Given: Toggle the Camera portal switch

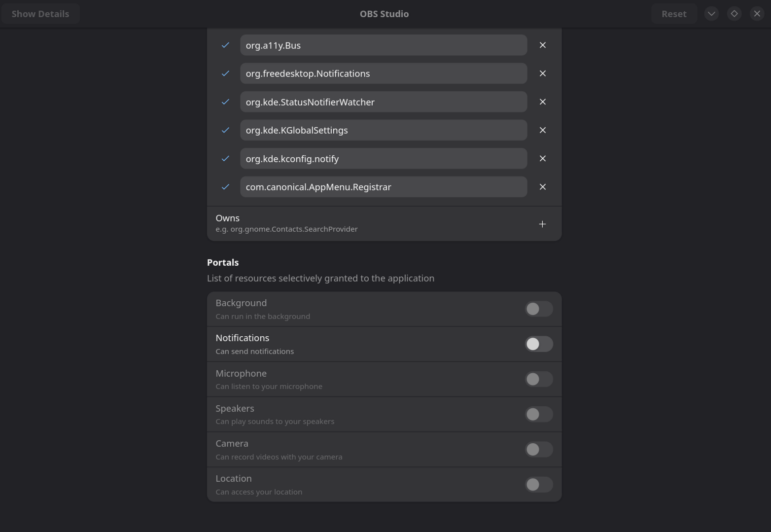Looking at the screenshot, I should pos(538,450).
